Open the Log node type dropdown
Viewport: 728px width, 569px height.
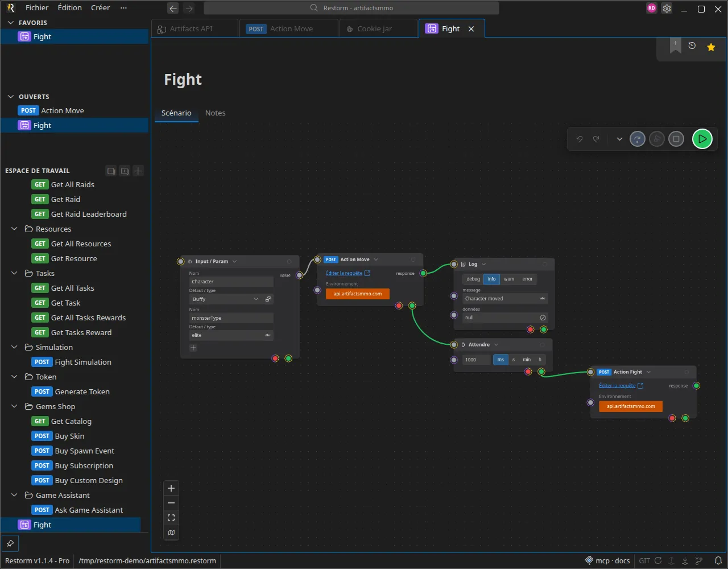pyautogui.click(x=483, y=265)
